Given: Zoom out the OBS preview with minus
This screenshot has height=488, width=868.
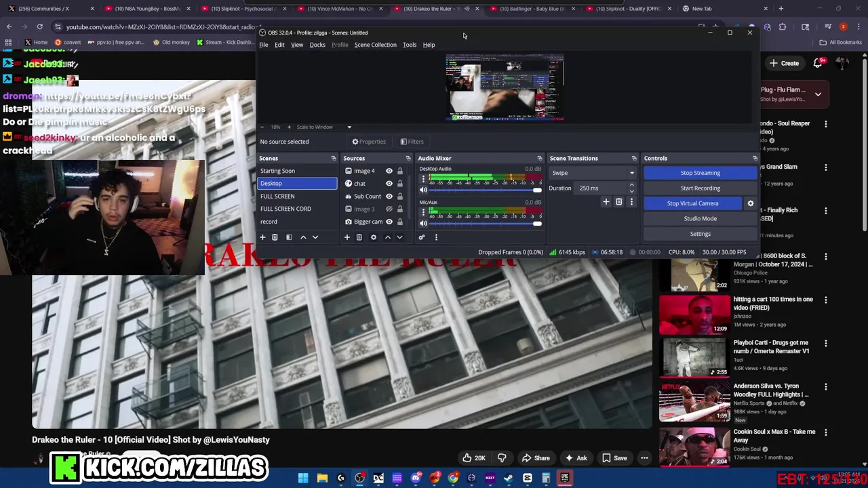Looking at the screenshot, I should (x=262, y=127).
